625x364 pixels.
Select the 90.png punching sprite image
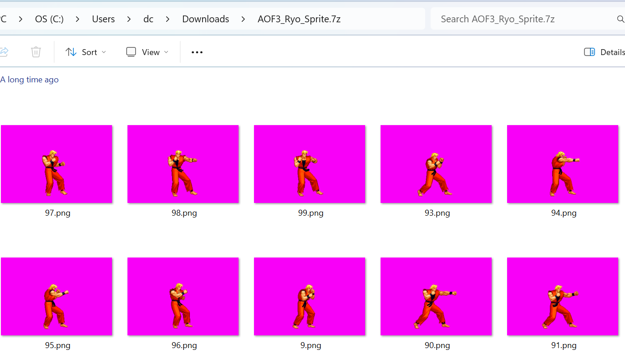coord(436,296)
